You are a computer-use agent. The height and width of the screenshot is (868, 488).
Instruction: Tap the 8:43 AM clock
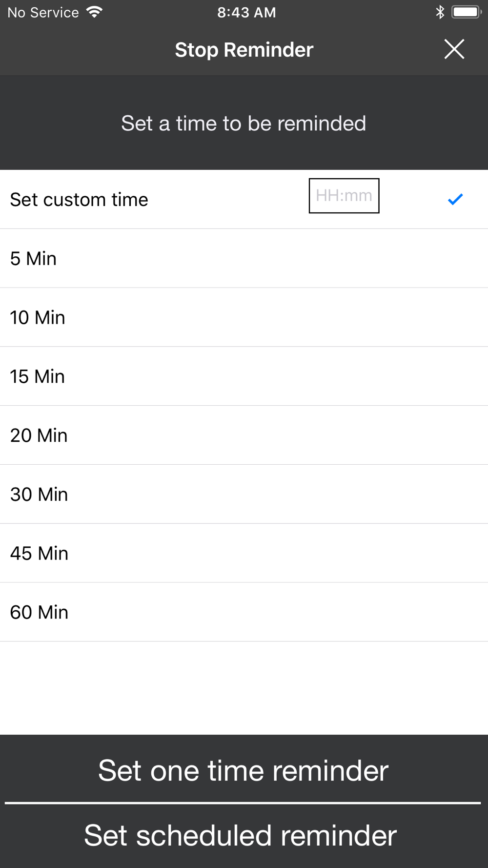(x=246, y=12)
